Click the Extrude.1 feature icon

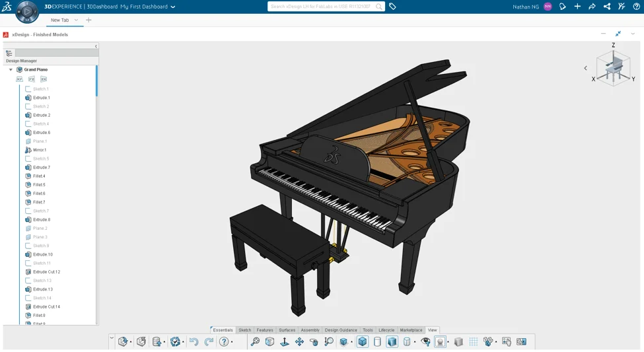click(x=28, y=98)
